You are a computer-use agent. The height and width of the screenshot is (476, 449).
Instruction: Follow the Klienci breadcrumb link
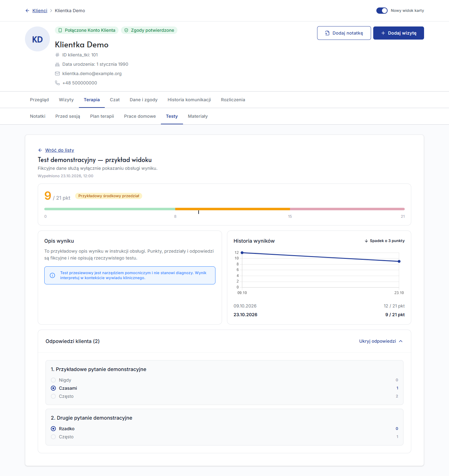click(40, 11)
